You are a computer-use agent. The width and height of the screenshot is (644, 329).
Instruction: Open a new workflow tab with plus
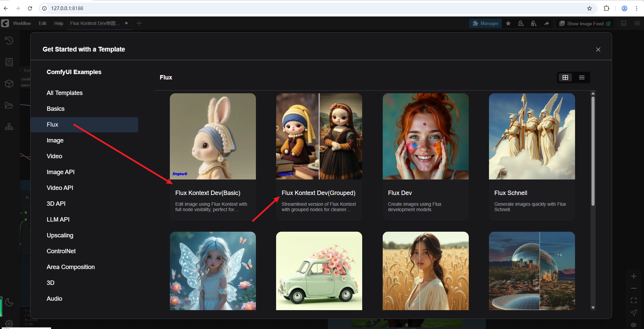pyautogui.click(x=139, y=23)
